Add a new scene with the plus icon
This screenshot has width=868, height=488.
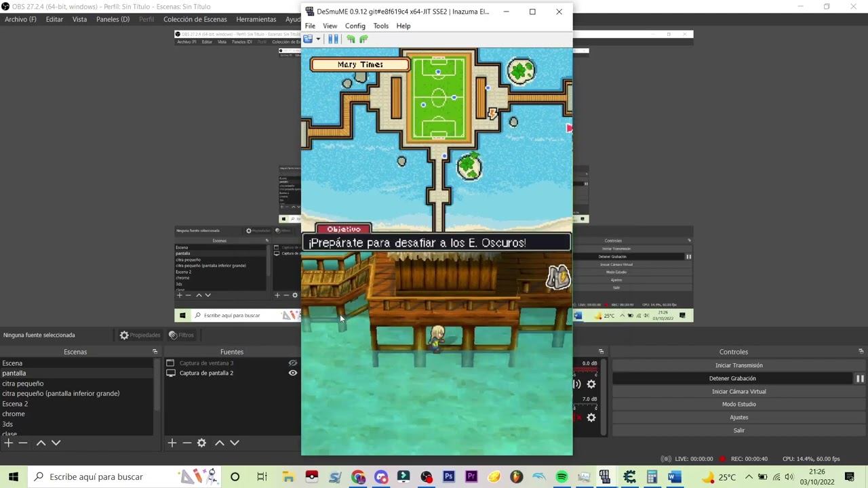coord(8,443)
